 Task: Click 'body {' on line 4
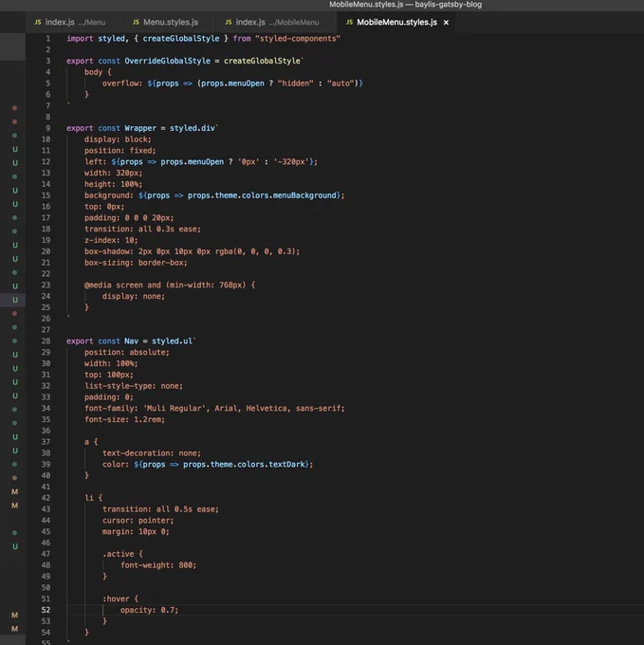pyautogui.click(x=98, y=72)
